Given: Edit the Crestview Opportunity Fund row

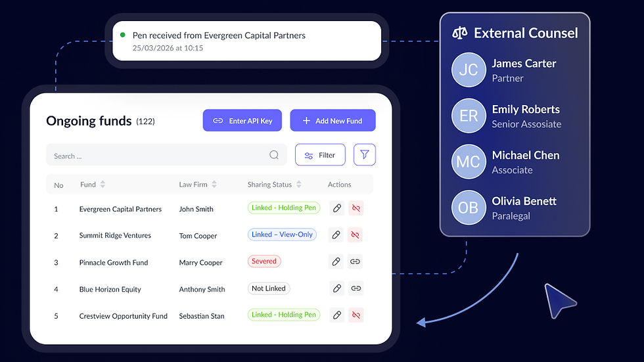Looking at the screenshot, I should pyautogui.click(x=336, y=315).
